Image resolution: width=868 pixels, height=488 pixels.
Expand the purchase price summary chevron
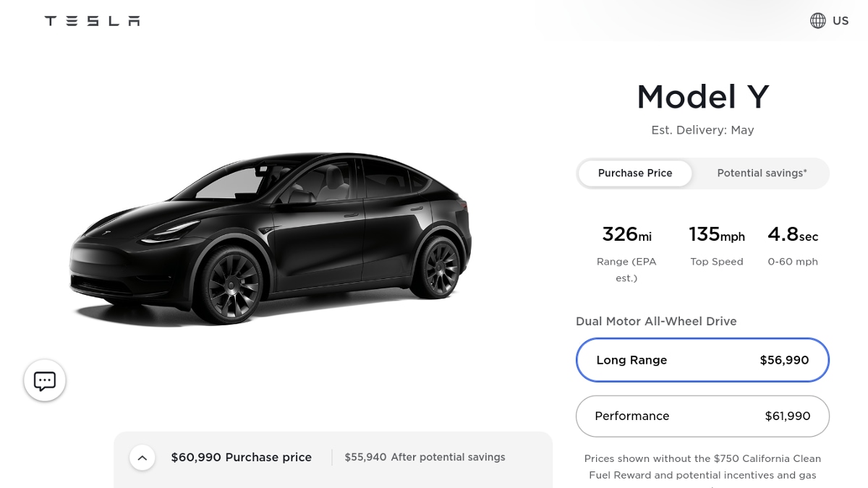coord(142,458)
